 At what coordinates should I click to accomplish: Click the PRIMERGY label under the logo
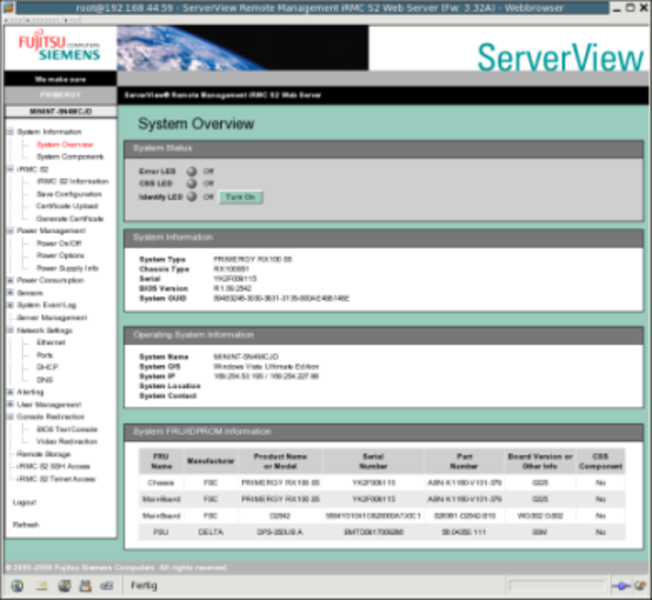(x=61, y=95)
